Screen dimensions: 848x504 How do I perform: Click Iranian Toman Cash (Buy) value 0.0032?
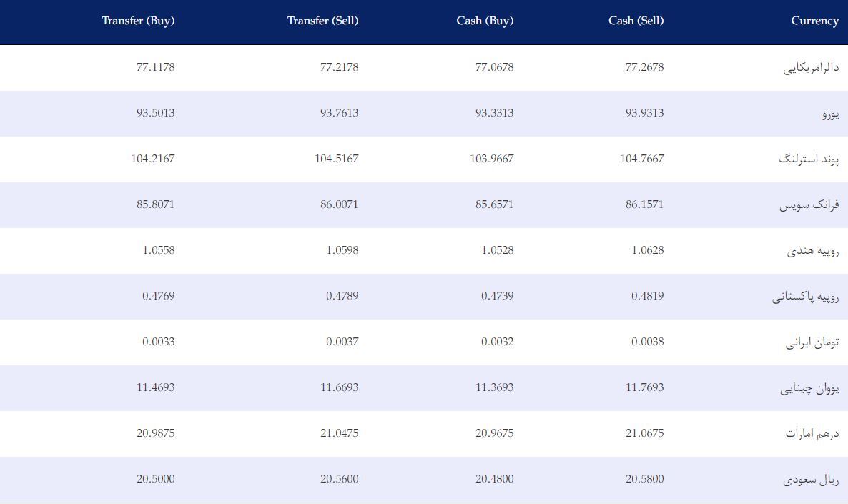498,341
